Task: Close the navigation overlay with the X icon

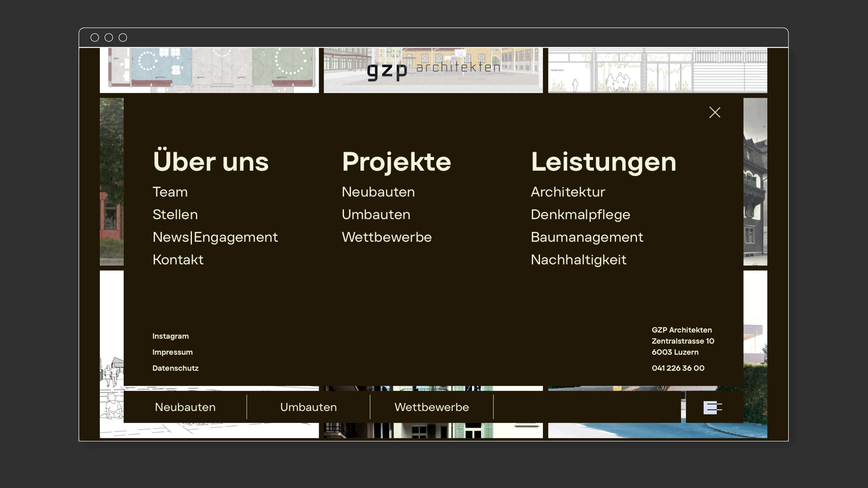Action: click(x=714, y=113)
